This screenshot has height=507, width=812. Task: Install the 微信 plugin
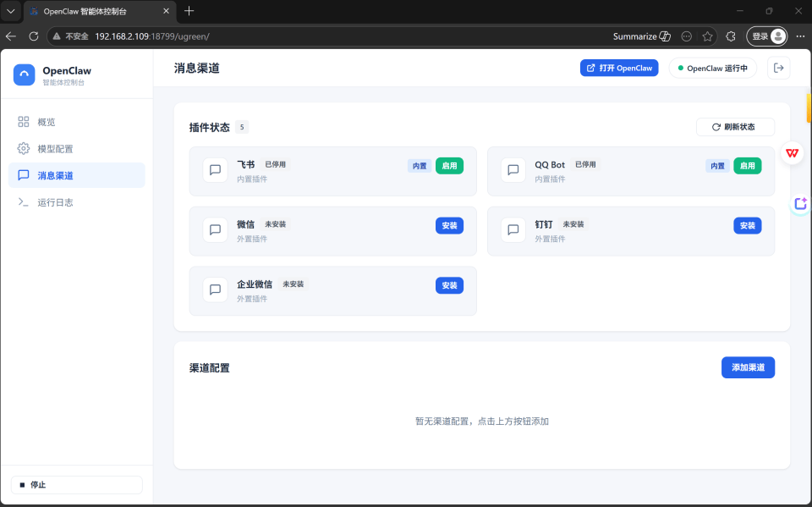click(449, 225)
